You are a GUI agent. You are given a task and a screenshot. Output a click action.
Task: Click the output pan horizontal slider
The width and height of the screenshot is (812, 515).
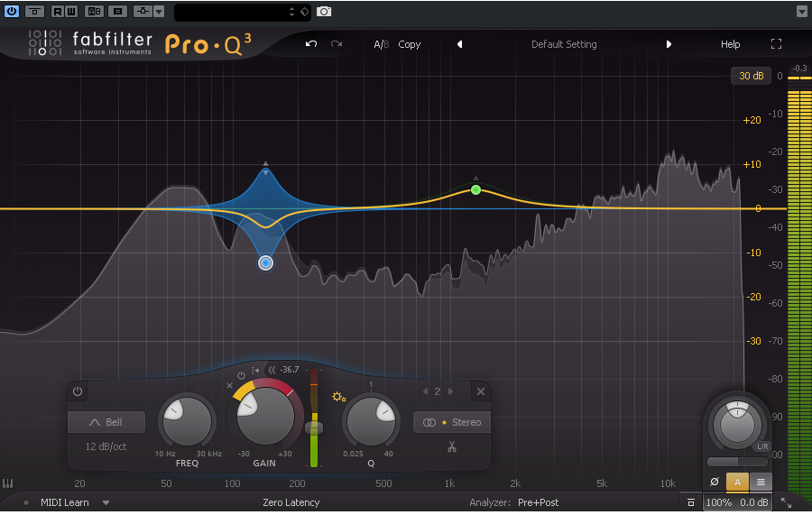click(737, 462)
